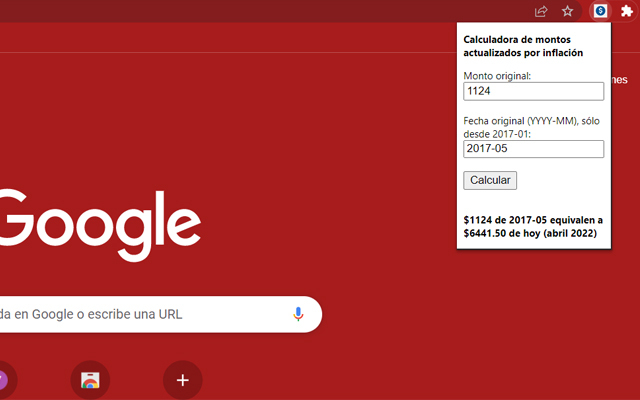Bookmark this tab with the star icon
This screenshot has width=640, height=400.
[567, 11]
